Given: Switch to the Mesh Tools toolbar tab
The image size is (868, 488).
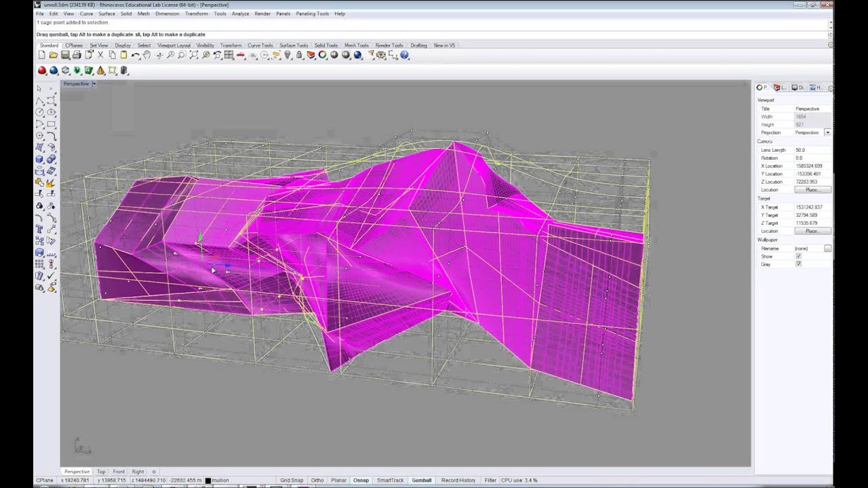Looking at the screenshot, I should [x=357, y=45].
